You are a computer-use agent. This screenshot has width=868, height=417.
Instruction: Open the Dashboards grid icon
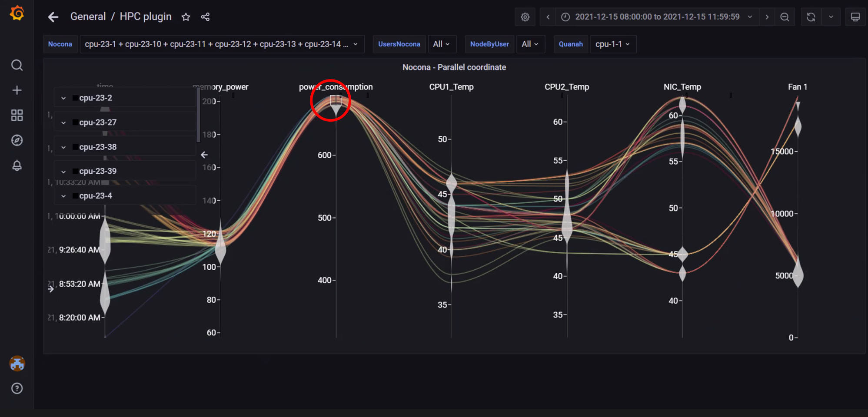click(17, 115)
